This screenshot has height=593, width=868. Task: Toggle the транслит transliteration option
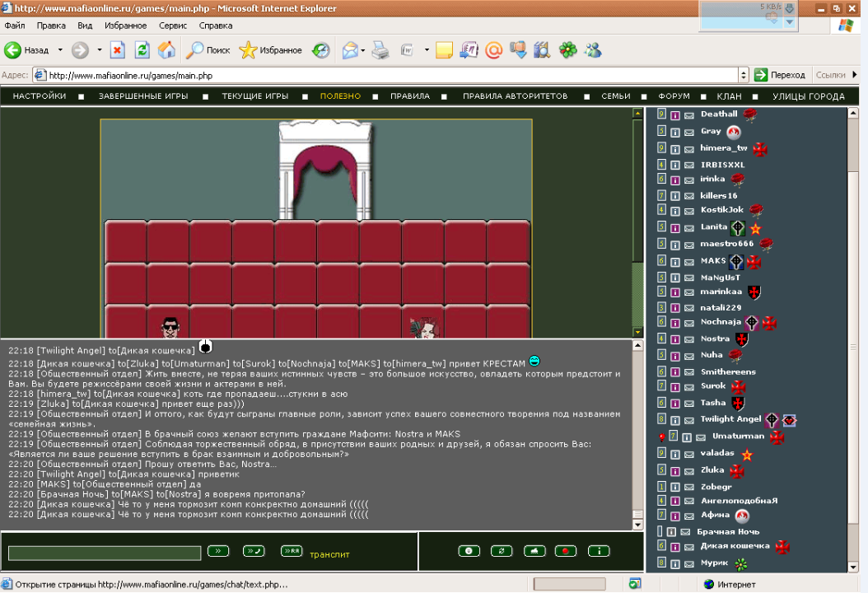pos(329,554)
